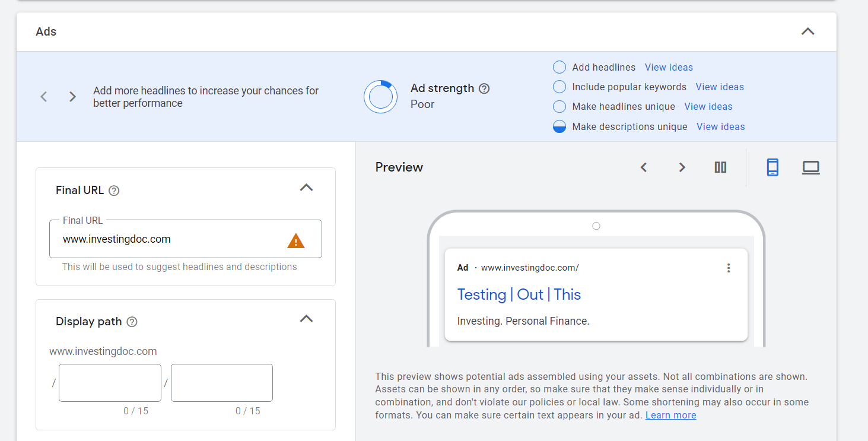Show previous ad preview
868x441 pixels.
pyautogui.click(x=644, y=167)
